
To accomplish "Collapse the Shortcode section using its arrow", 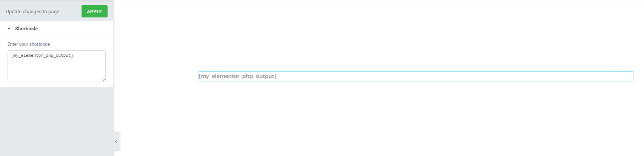I will tap(9, 29).
